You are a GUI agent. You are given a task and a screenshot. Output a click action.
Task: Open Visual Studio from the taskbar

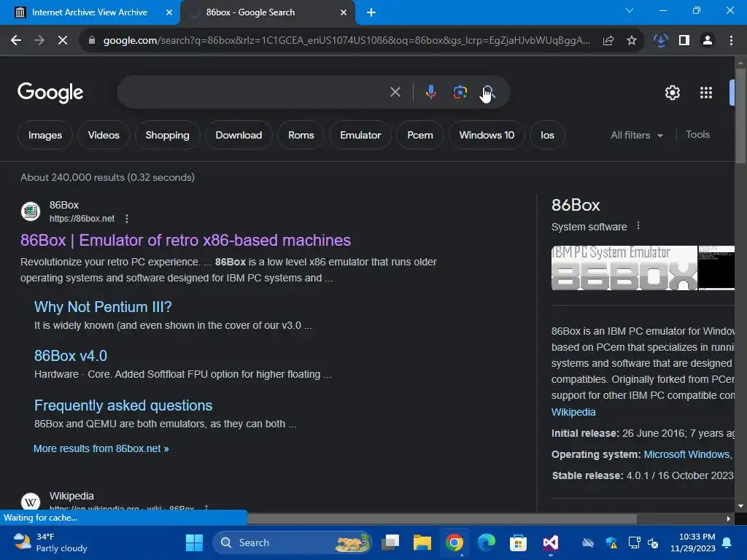coord(550,542)
